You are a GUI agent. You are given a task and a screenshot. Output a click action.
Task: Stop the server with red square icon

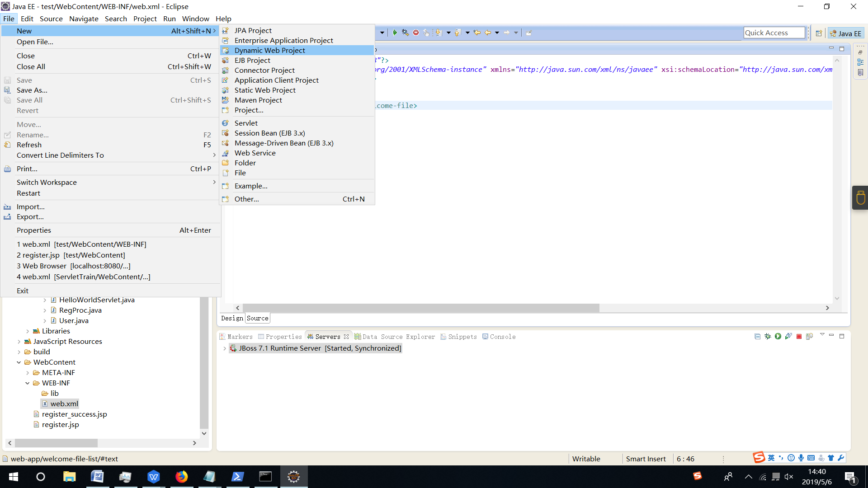[x=799, y=337]
